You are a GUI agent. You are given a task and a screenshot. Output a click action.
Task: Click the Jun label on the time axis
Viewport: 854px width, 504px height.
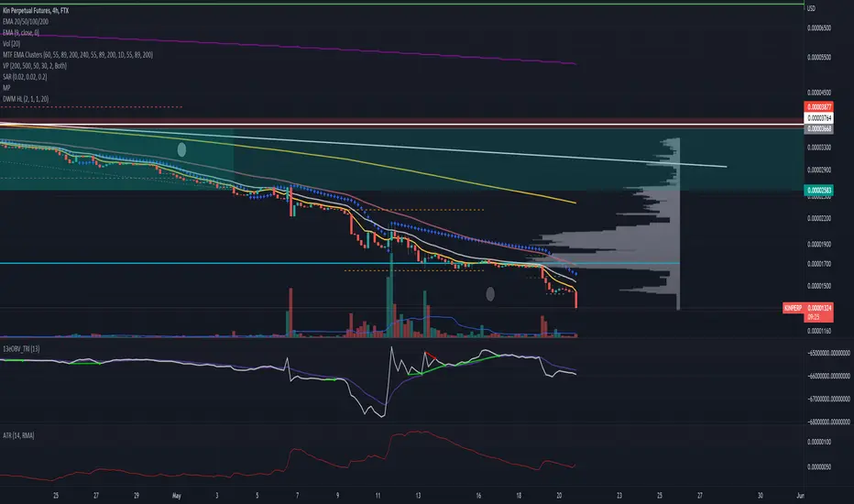[x=800, y=496]
